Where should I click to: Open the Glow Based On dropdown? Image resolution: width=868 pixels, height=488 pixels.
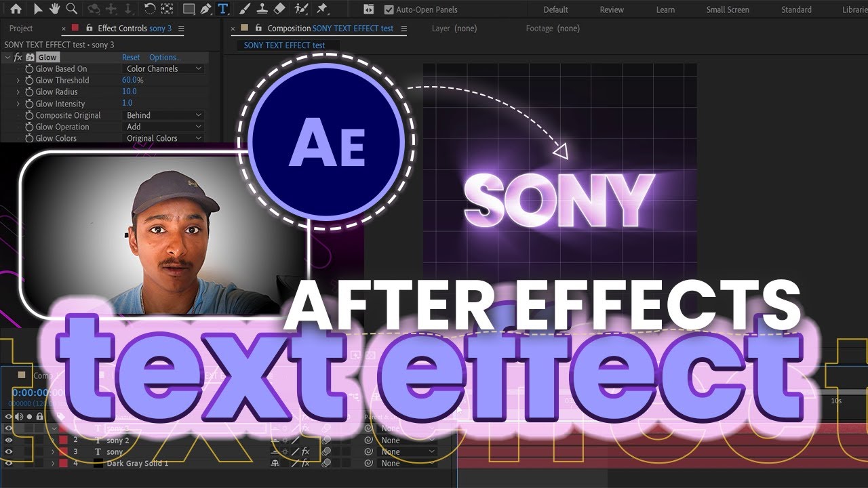pyautogui.click(x=163, y=69)
